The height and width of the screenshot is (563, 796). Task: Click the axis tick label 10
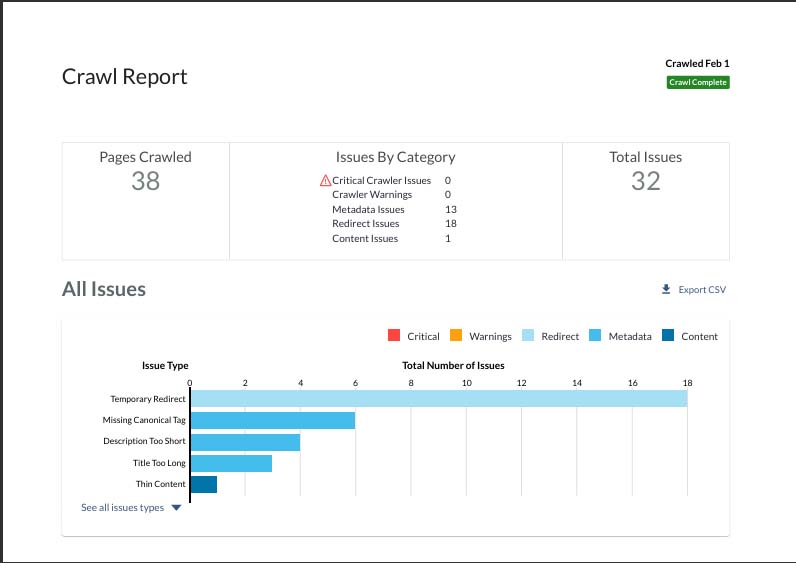pos(467,383)
